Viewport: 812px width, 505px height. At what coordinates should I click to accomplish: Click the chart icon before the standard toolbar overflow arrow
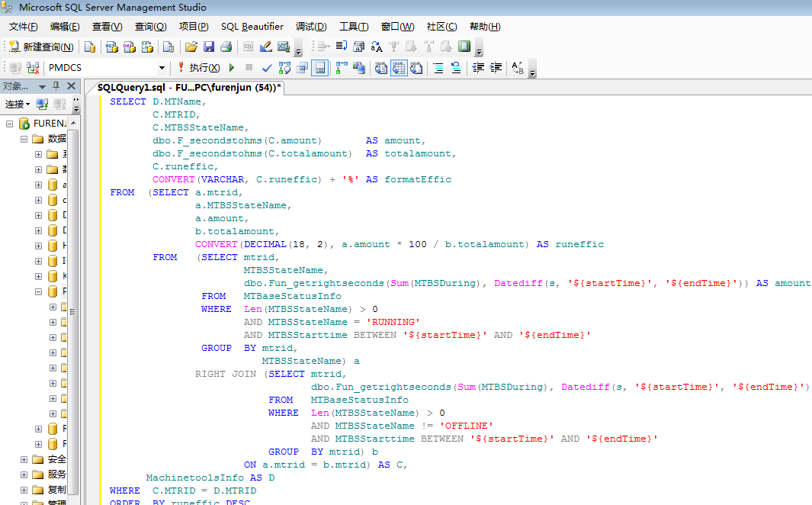tap(284, 47)
